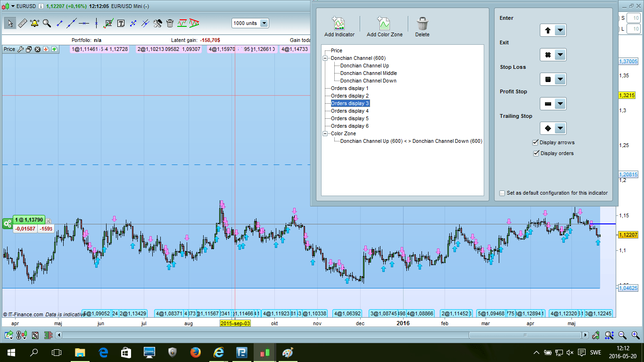Open the Enter arrow symbol dropdown
Image resolution: width=644 pixels, height=362 pixels.
click(560, 31)
